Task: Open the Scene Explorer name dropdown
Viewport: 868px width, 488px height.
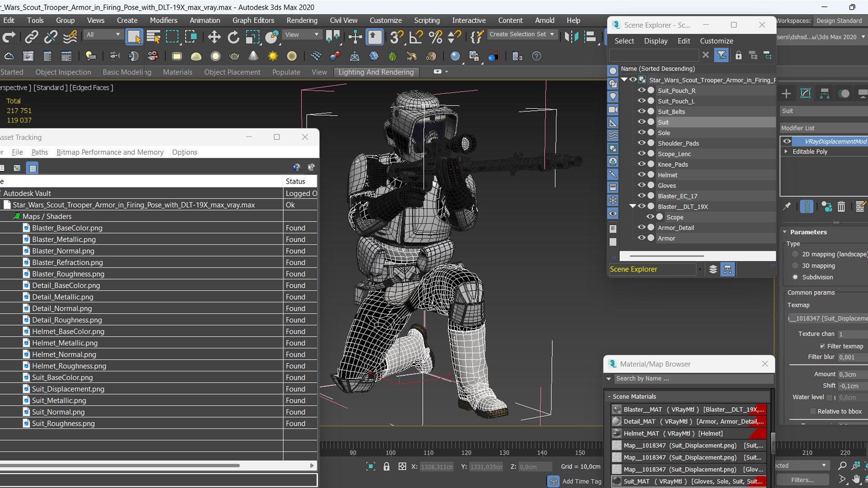Action: coord(700,269)
